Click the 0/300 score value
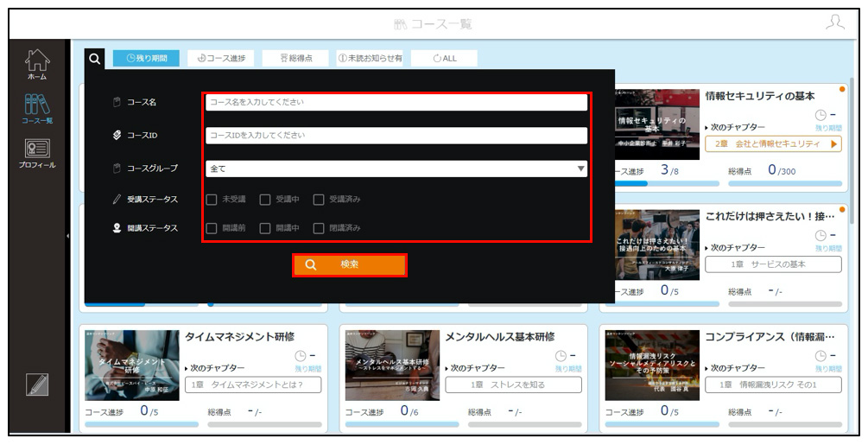The width and height of the screenshot is (868, 445). coord(782,170)
